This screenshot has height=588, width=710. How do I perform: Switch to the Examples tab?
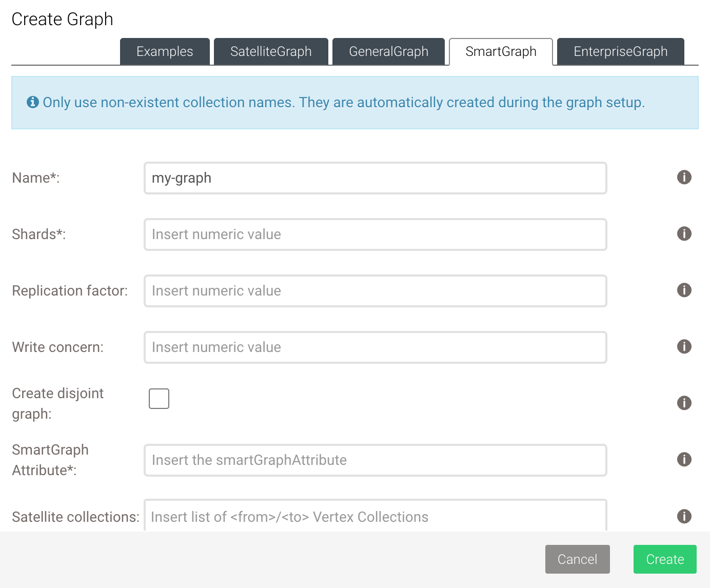pyautogui.click(x=165, y=51)
